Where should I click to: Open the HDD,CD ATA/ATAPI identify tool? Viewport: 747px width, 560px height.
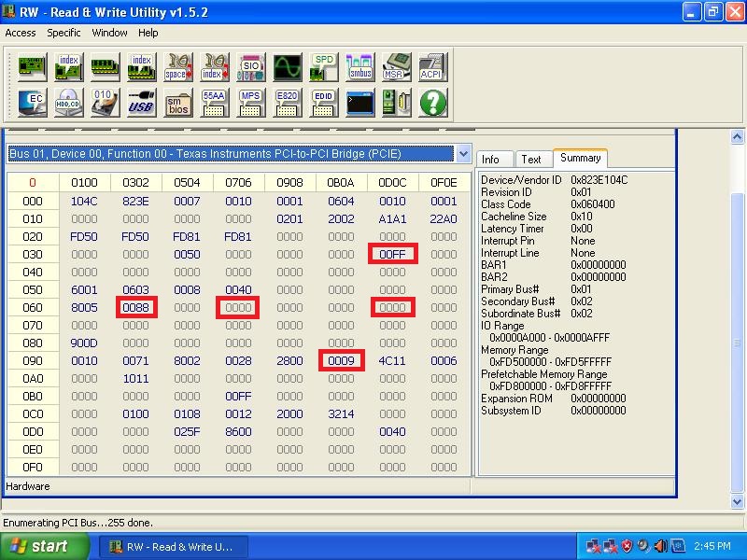[68, 103]
